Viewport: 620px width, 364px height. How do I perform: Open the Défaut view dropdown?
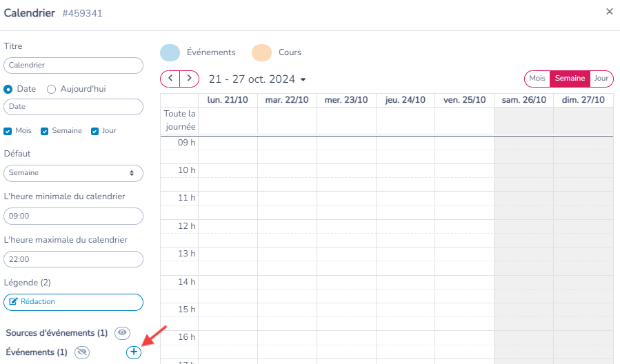click(x=74, y=173)
